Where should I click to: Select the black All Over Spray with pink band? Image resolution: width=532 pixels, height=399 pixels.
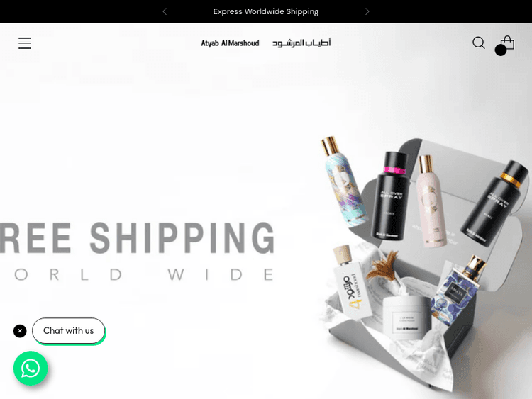pyautogui.click(x=391, y=196)
